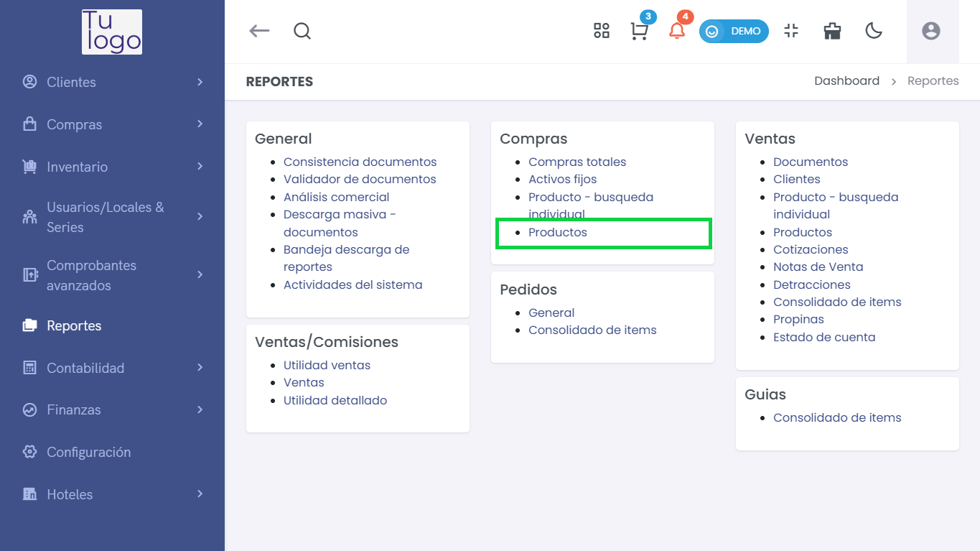Open Ventas under Ventas/Comisiones
The width and height of the screenshot is (980, 551).
coord(304,382)
